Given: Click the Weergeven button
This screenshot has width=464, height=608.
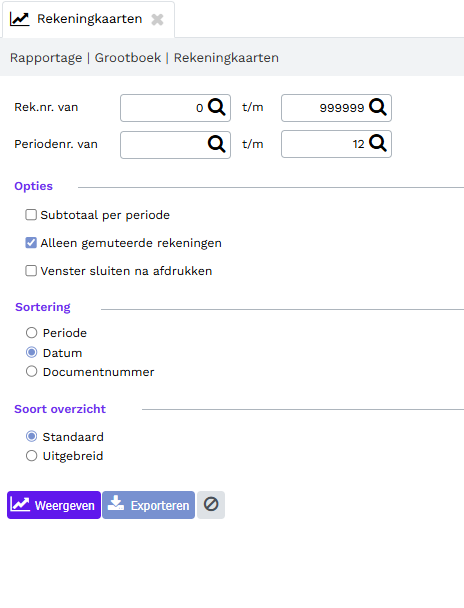Looking at the screenshot, I should 54,505.
